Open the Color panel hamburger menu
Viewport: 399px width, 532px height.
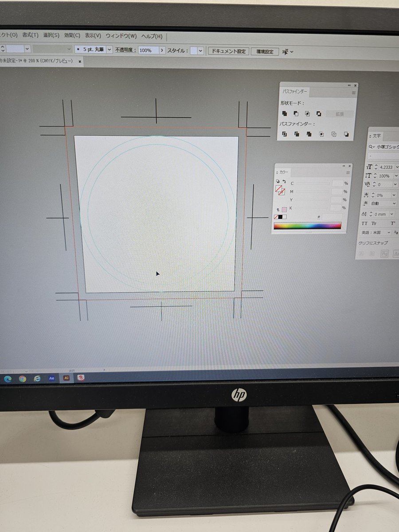pyautogui.click(x=348, y=172)
